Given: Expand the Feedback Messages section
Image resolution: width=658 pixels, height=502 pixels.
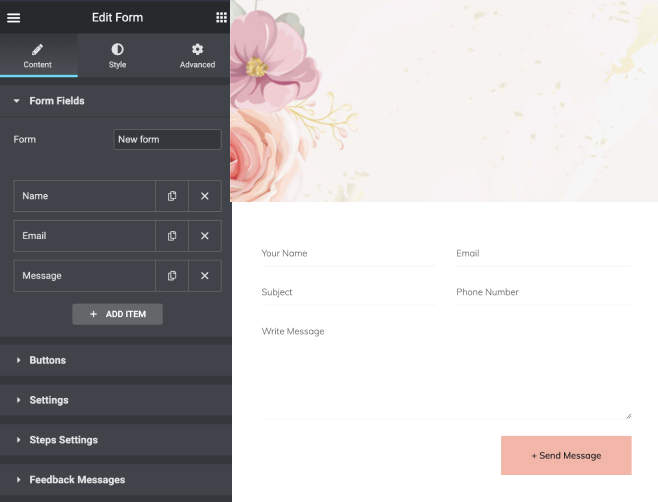Looking at the screenshot, I should coord(77,480).
